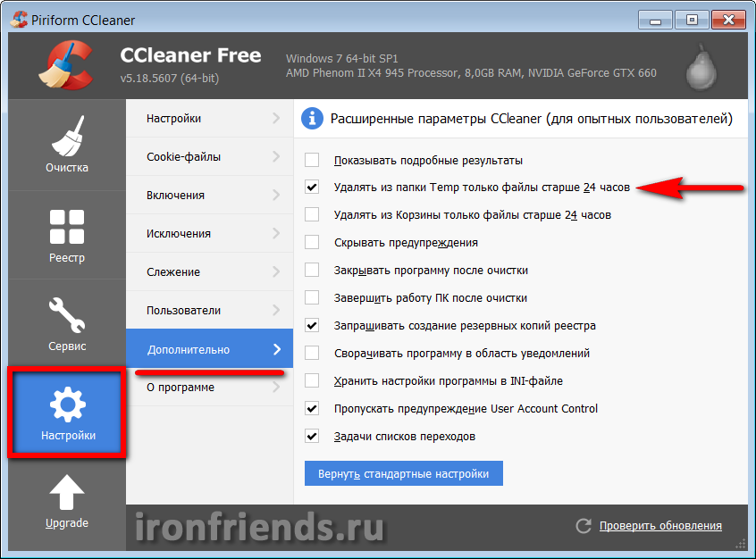Click the pear icon in header

pyautogui.click(x=701, y=67)
